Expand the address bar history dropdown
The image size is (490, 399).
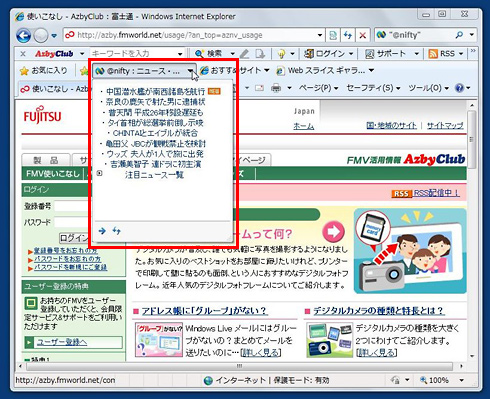(x=320, y=35)
